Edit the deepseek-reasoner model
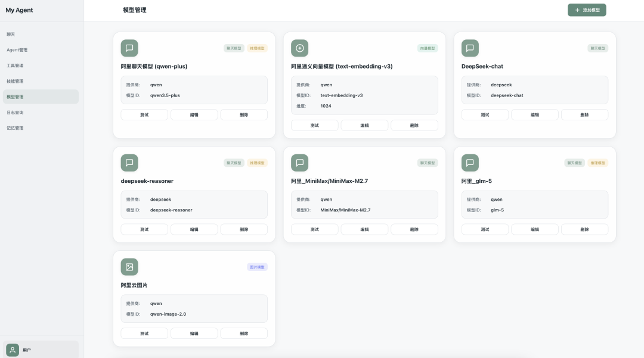The height and width of the screenshot is (358, 644). tap(194, 229)
